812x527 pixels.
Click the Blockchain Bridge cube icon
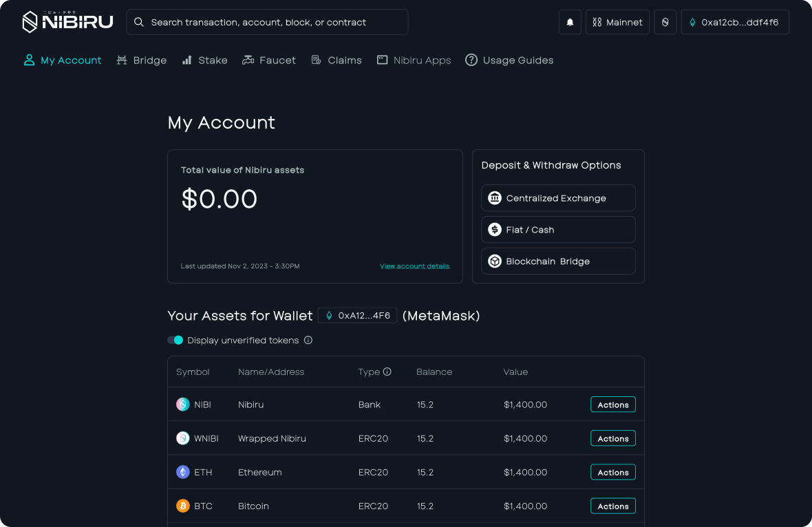[495, 261]
